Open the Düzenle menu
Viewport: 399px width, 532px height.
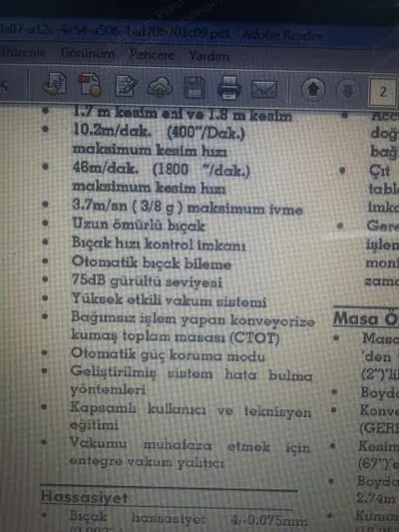pos(23,52)
